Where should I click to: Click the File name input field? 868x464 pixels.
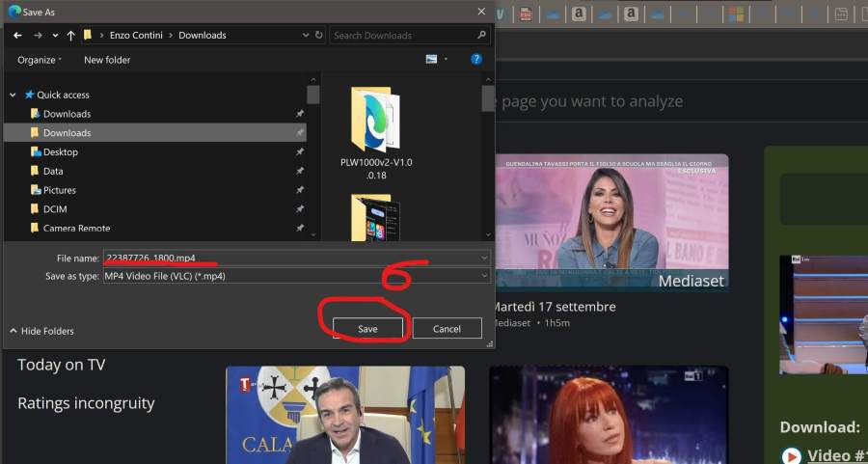[x=289, y=259]
